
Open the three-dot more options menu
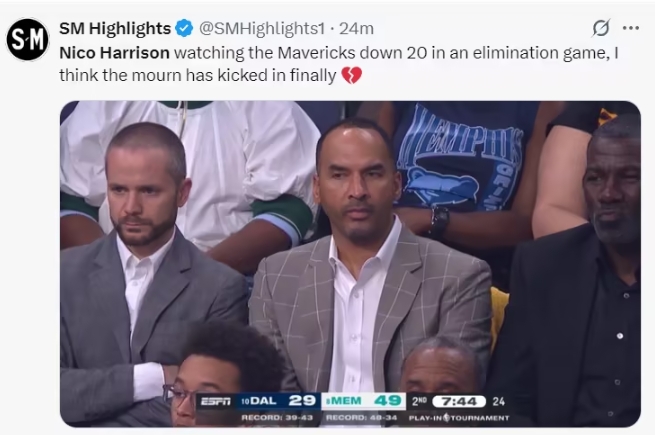630,28
